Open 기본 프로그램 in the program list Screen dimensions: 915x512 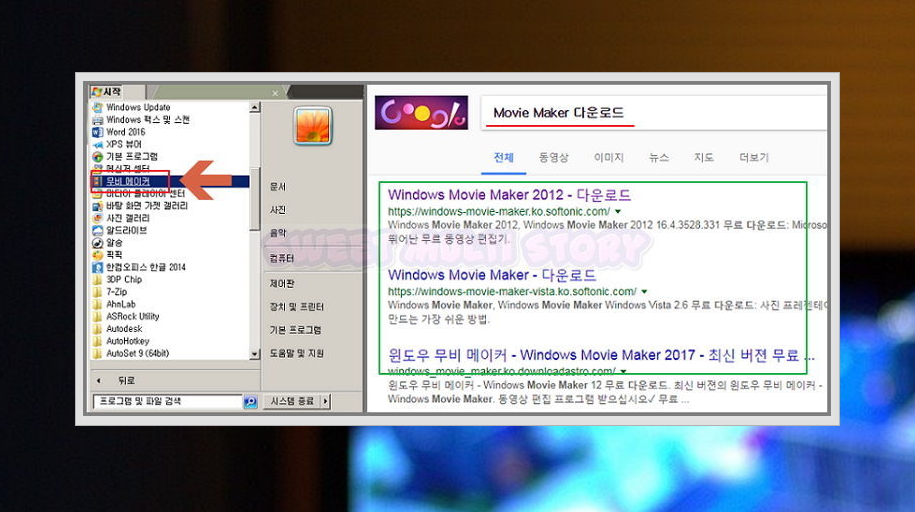[125, 156]
